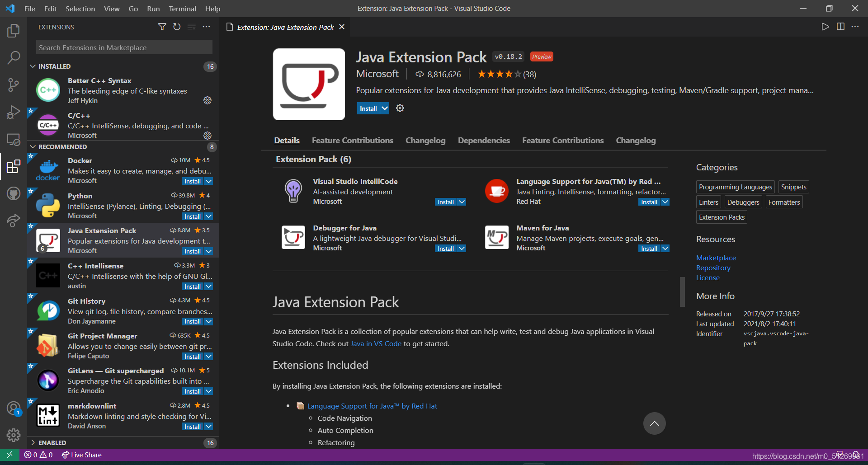Open Install dropdown for Git History

click(x=208, y=321)
